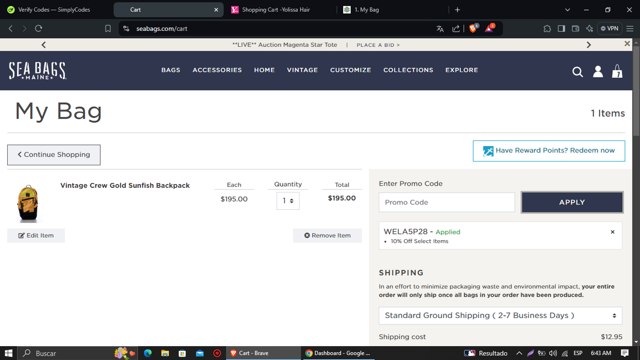Toggle the browser sidebar panel icon
This screenshot has width=640, height=360.
[561, 29]
